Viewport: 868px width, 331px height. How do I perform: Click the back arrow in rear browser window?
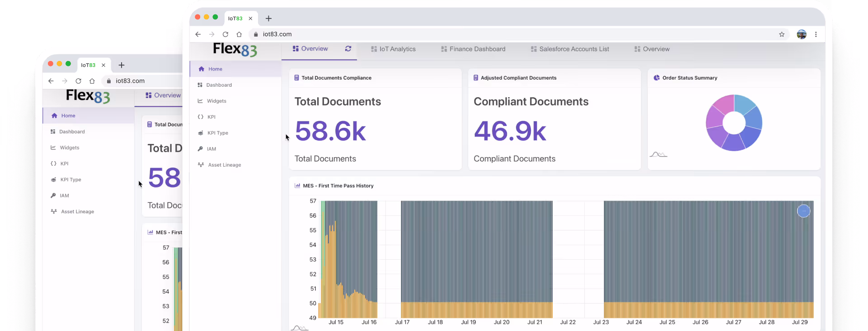click(51, 81)
